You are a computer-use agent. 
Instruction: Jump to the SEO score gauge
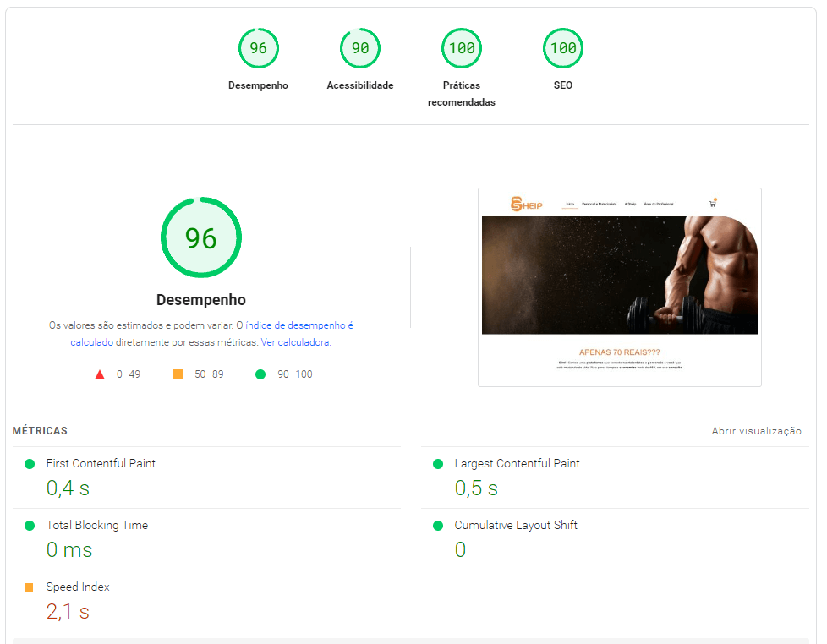563,48
